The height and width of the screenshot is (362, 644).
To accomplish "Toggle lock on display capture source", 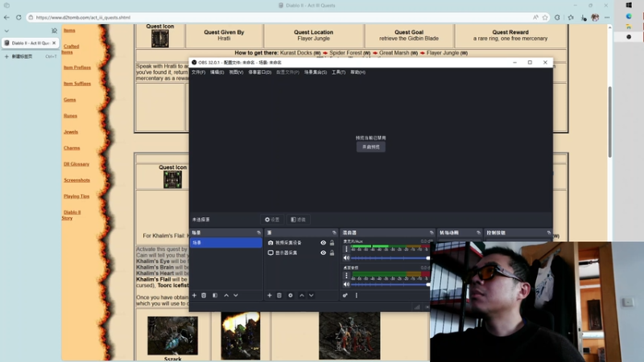I will click(x=332, y=253).
